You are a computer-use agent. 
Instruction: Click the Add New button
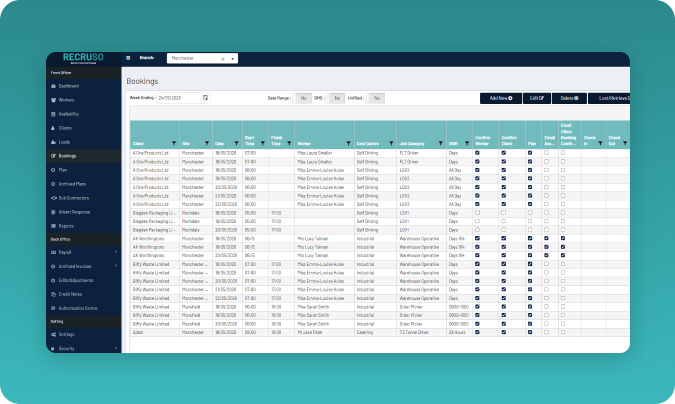point(501,98)
